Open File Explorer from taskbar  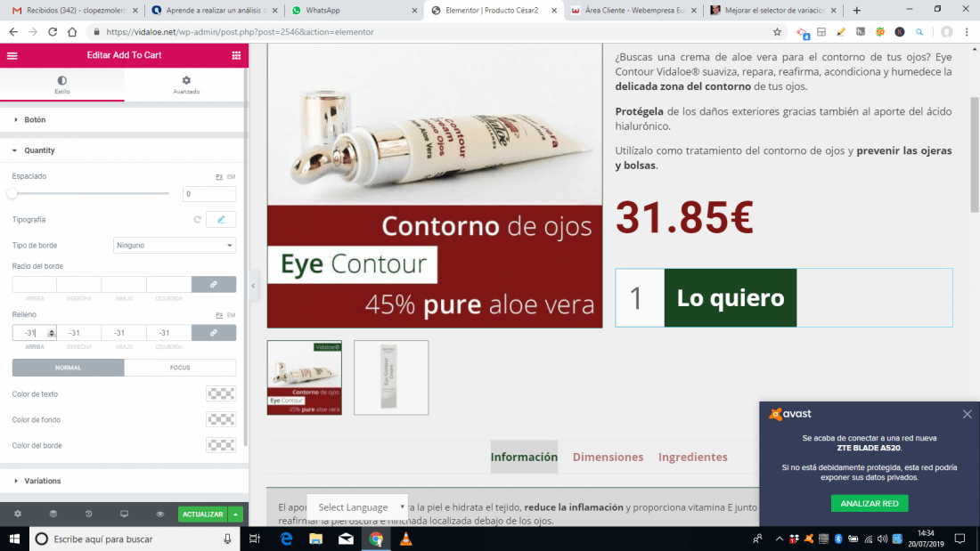315,539
